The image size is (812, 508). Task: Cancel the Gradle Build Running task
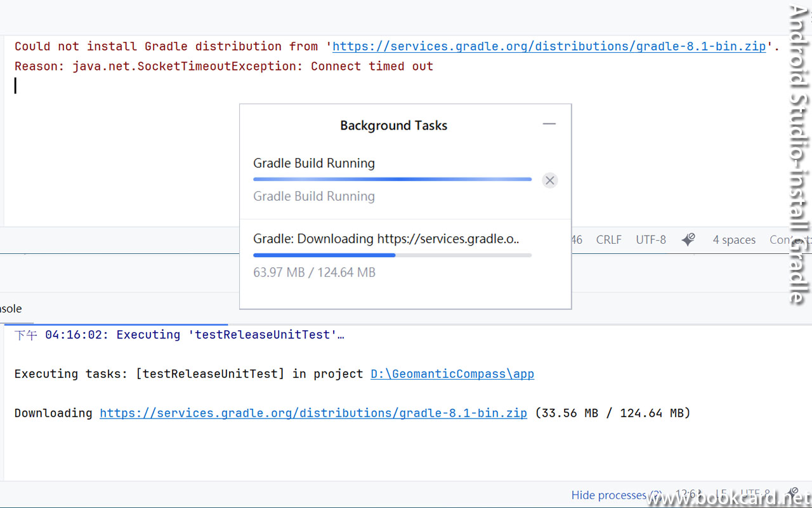[550, 180]
